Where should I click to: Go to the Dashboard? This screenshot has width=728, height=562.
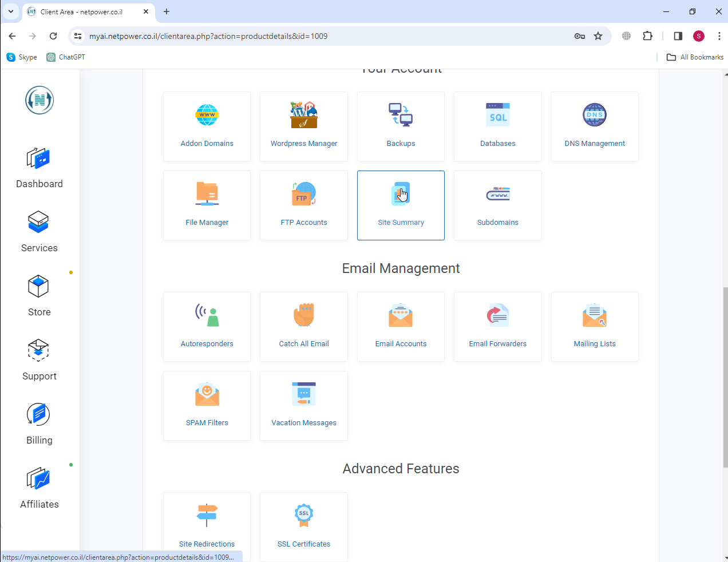(x=39, y=168)
